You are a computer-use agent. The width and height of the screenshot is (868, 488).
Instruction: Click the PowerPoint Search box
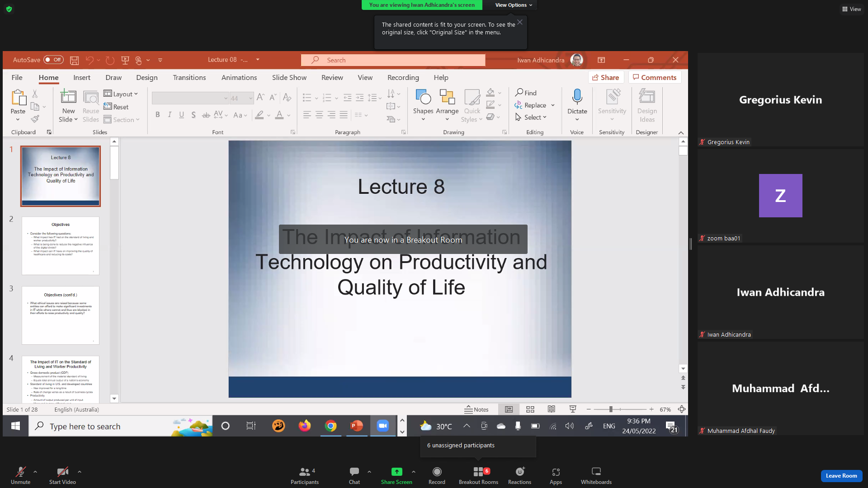coord(393,60)
